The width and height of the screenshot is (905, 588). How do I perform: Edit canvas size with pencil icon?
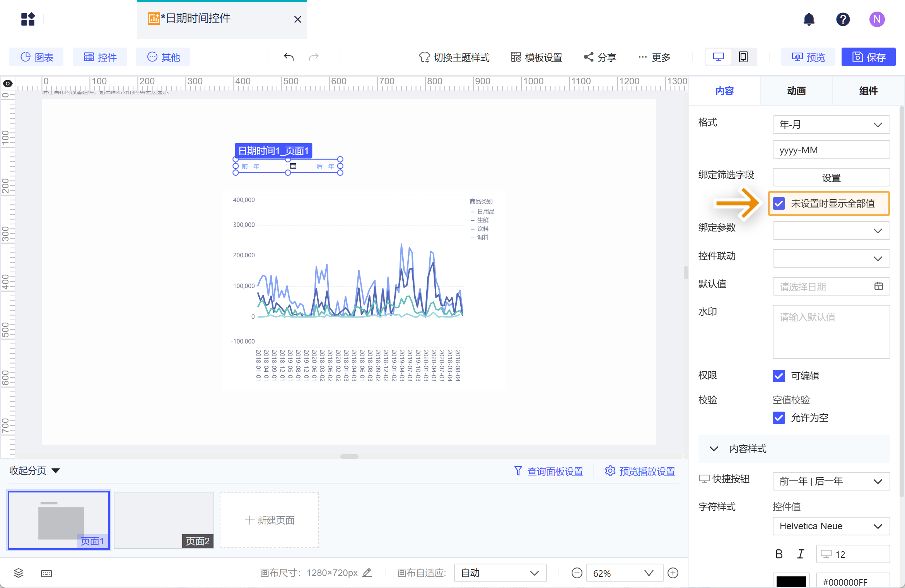coord(367,573)
